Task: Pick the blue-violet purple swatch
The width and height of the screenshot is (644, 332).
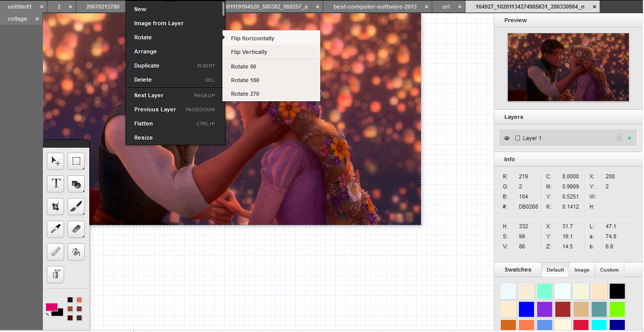Action: pyautogui.click(x=545, y=309)
